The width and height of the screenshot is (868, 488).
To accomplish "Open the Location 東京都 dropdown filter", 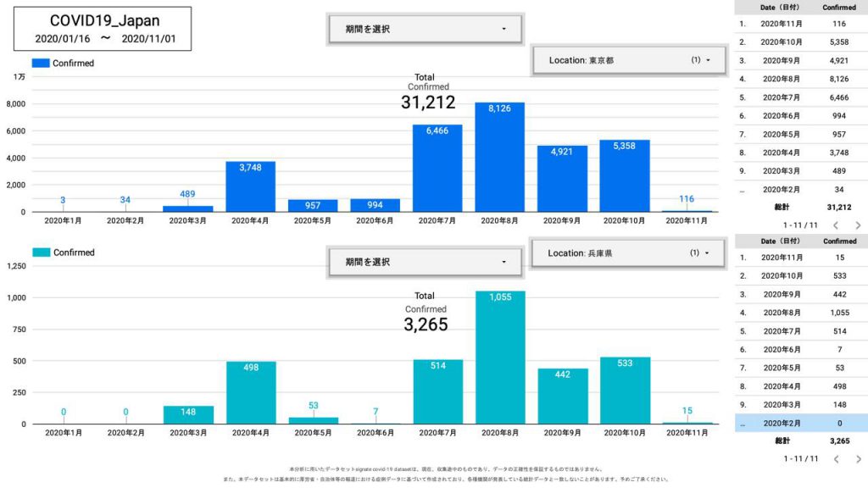I will (628, 60).
